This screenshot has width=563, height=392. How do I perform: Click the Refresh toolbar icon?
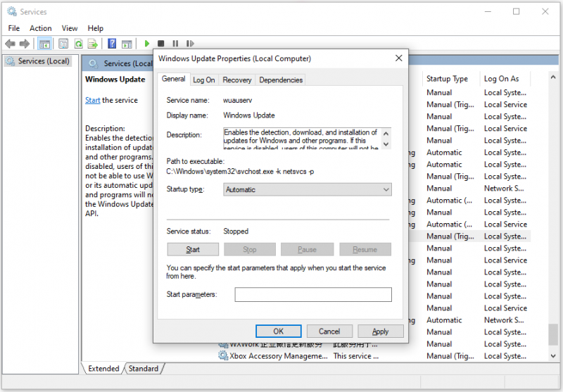[x=78, y=44]
